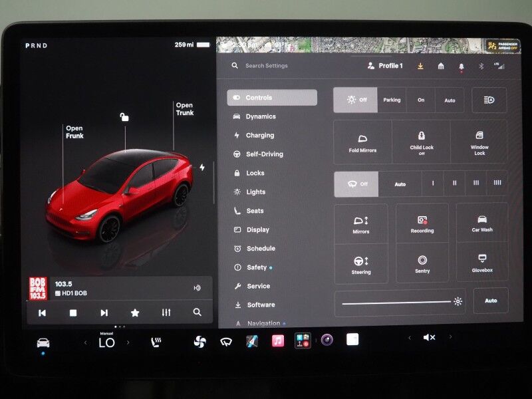Select wiper speed II
The height and width of the screenshot is (399, 532).
[x=454, y=184]
